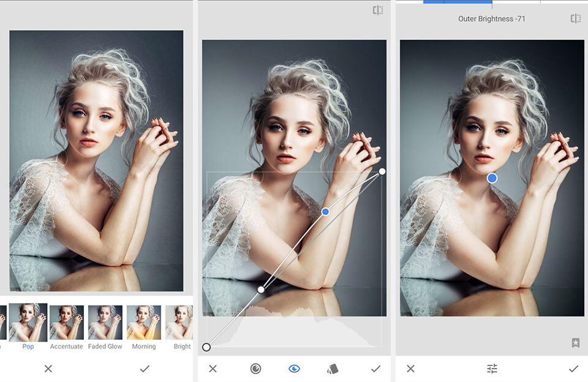
Task: Apply curves changes with the checkmark
Action: point(375,369)
